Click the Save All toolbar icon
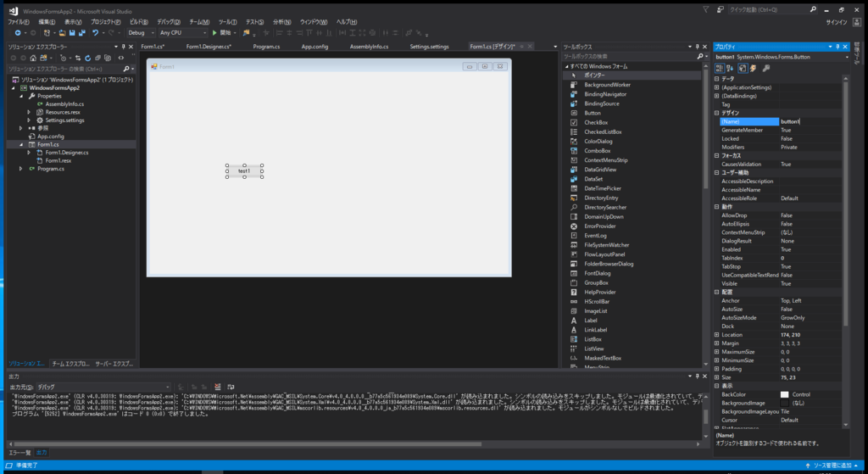The height and width of the screenshot is (474, 868). (82, 33)
